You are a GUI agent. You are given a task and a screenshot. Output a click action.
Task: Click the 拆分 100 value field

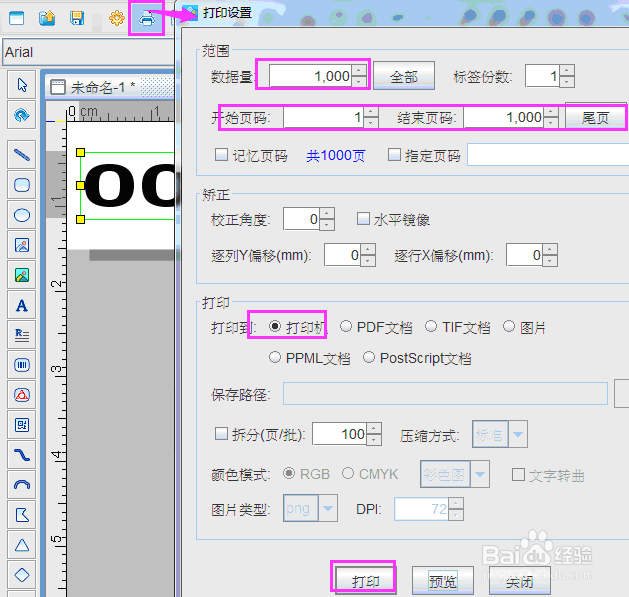[x=339, y=434]
